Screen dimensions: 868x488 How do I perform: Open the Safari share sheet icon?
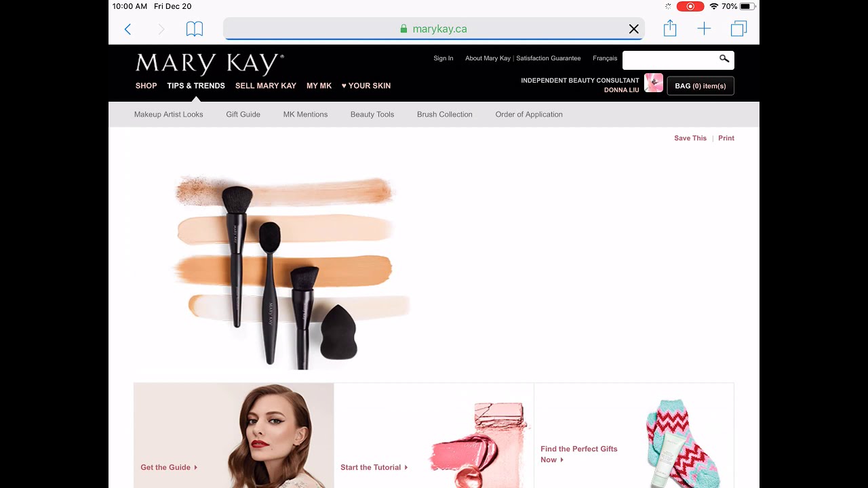pyautogui.click(x=670, y=28)
